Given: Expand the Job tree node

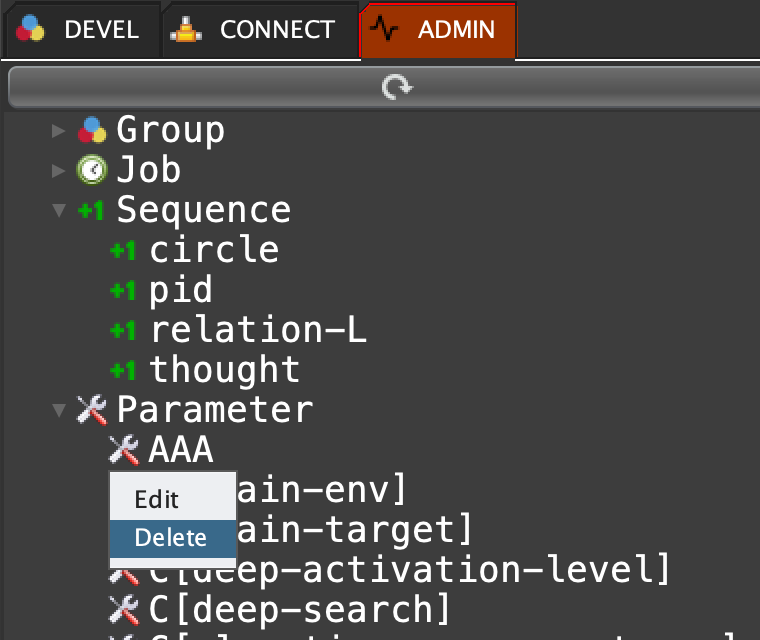Looking at the screenshot, I should point(60,170).
